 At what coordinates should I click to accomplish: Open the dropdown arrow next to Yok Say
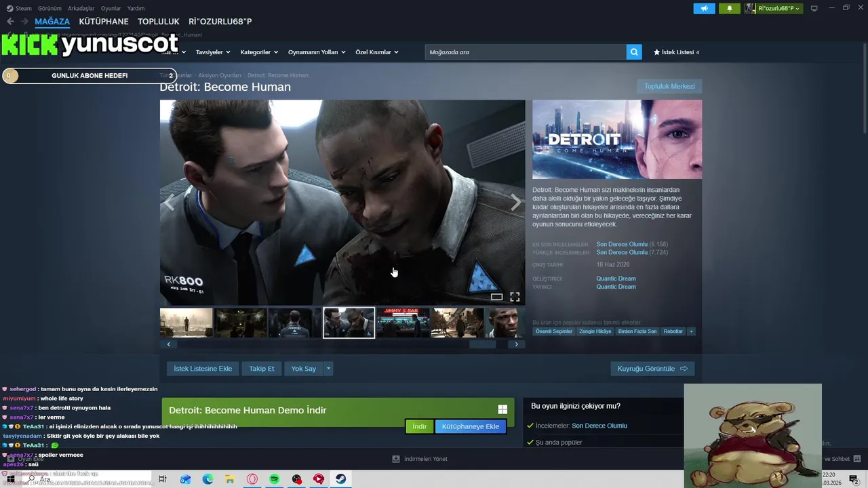tap(328, 369)
